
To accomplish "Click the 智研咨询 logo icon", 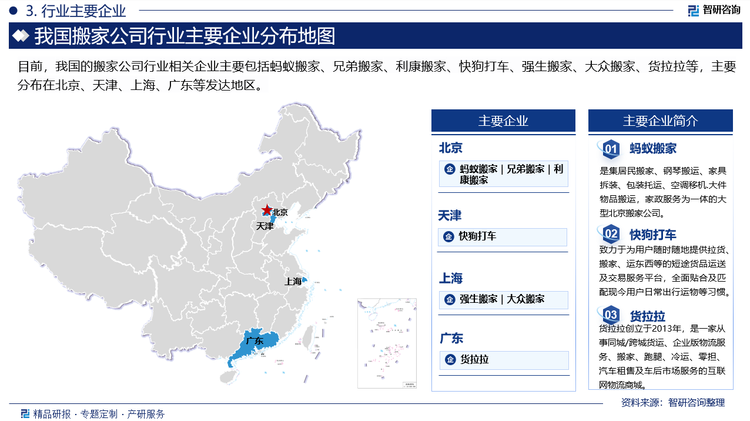I will [x=693, y=11].
